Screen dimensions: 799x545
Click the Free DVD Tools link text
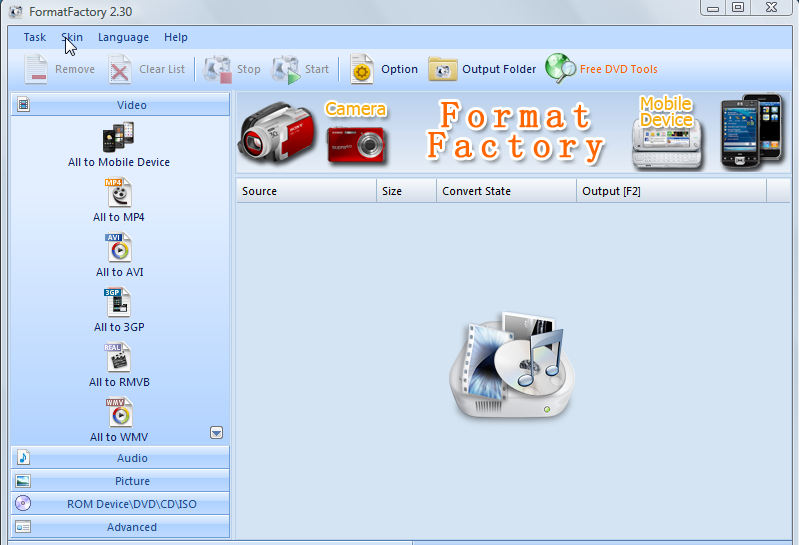click(x=619, y=69)
